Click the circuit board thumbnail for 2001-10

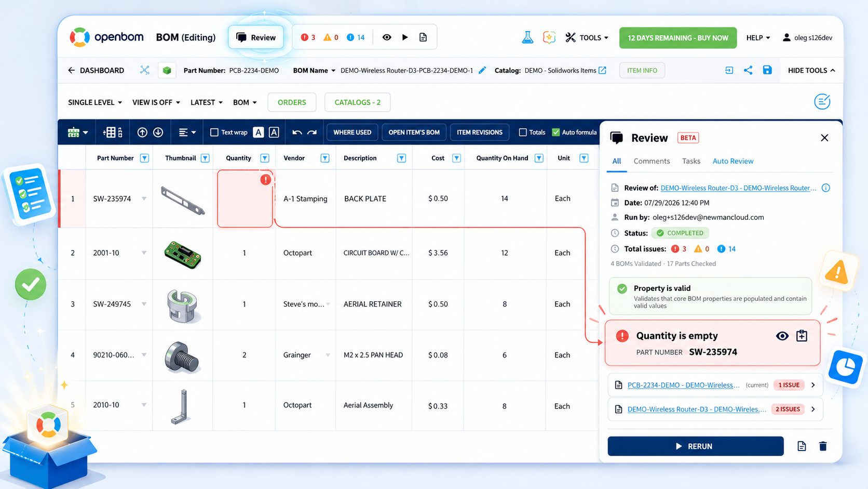click(182, 254)
